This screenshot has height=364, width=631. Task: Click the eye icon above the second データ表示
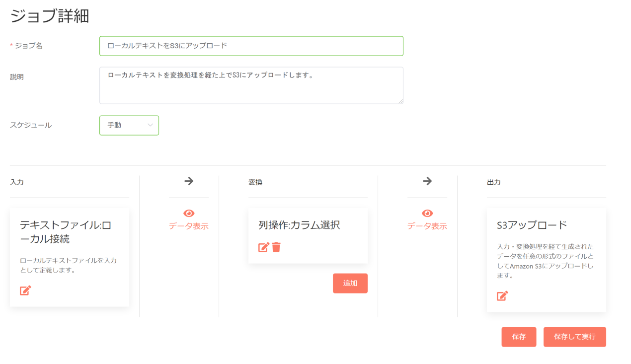[x=427, y=213]
